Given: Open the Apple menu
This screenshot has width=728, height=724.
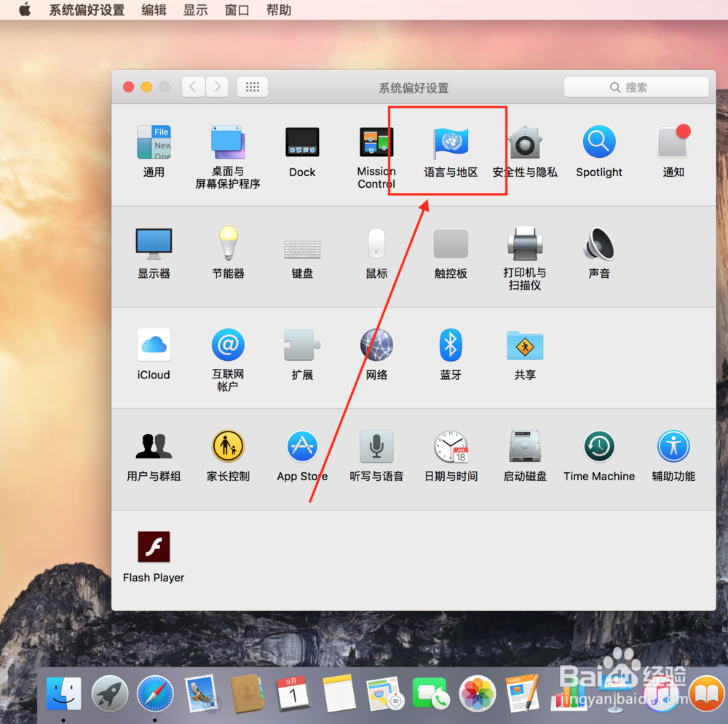Looking at the screenshot, I should pos(25,9).
